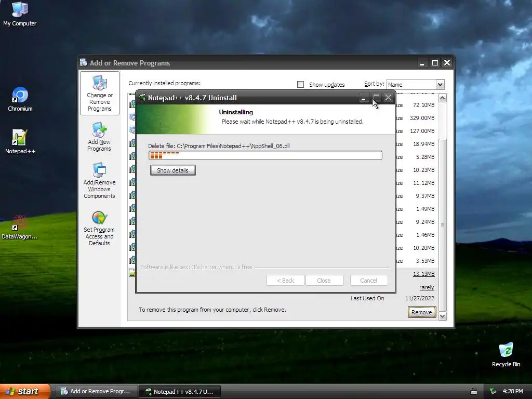Select the 5.28MB program row
The height and width of the screenshot is (399, 532).
pyautogui.click(x=416, y=157)
